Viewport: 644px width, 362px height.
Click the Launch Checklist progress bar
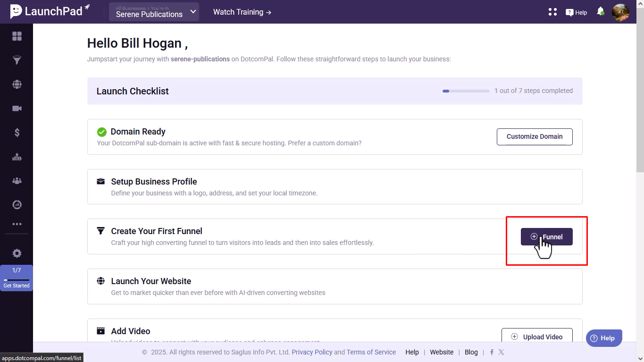click(x=466, y=91)
